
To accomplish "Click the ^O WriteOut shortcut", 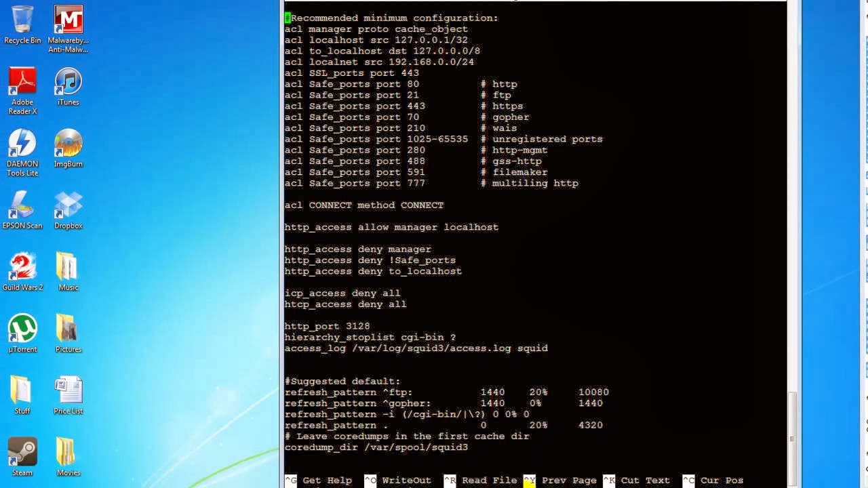I will [x=397, y=481].
